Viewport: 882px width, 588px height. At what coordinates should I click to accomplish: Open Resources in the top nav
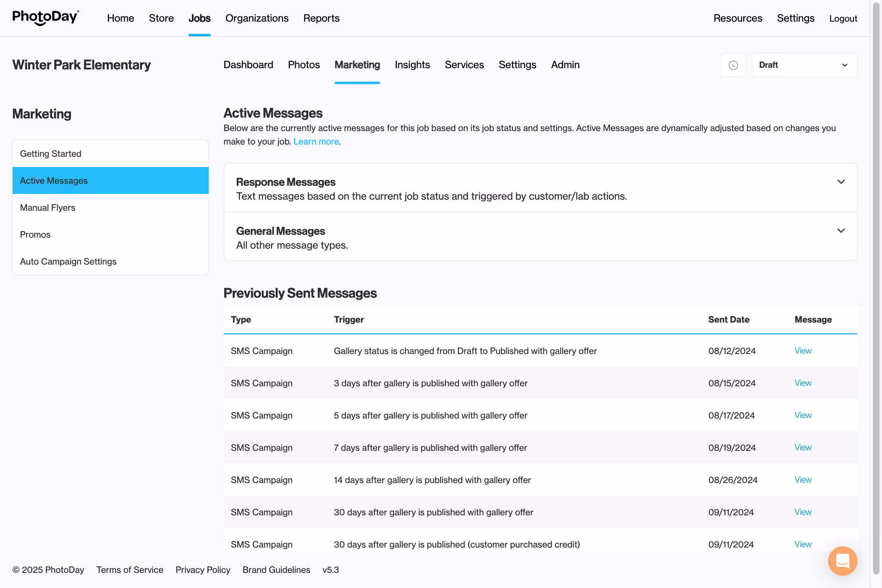(738, 18)
